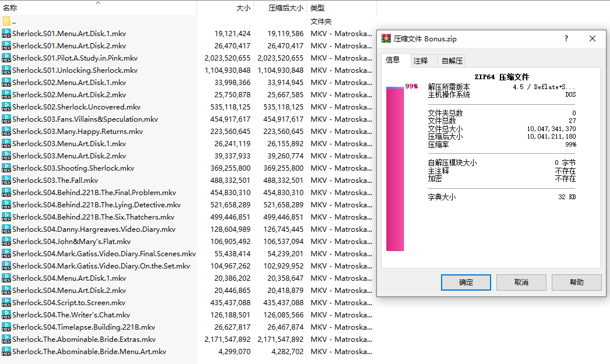610x364 pixels.
Task: Click the file icon for Sherlock.S03.The.Fall.mkv
Action: [6, 181]
